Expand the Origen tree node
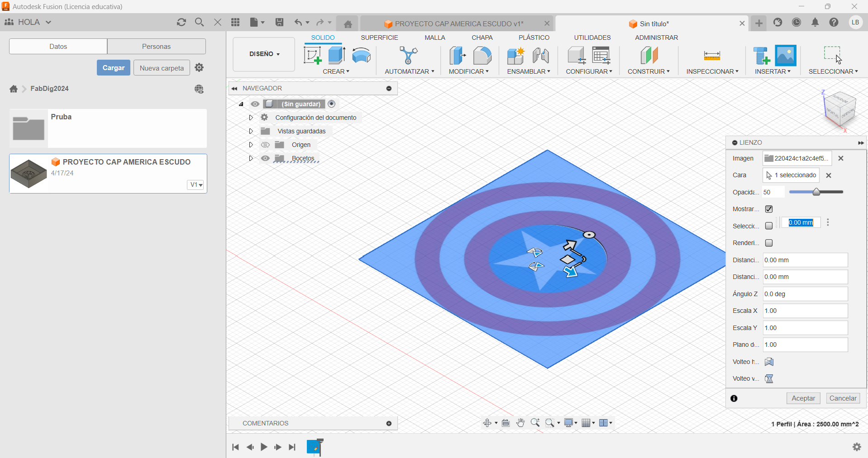The height and width of the screenshot is (458, 868). (251, 145)
